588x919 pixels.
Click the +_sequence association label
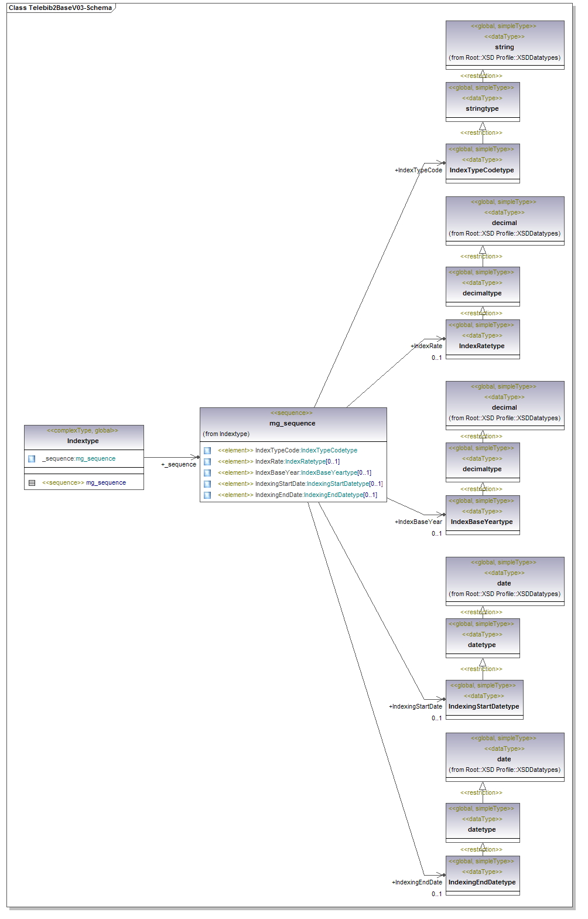point(179,465)
